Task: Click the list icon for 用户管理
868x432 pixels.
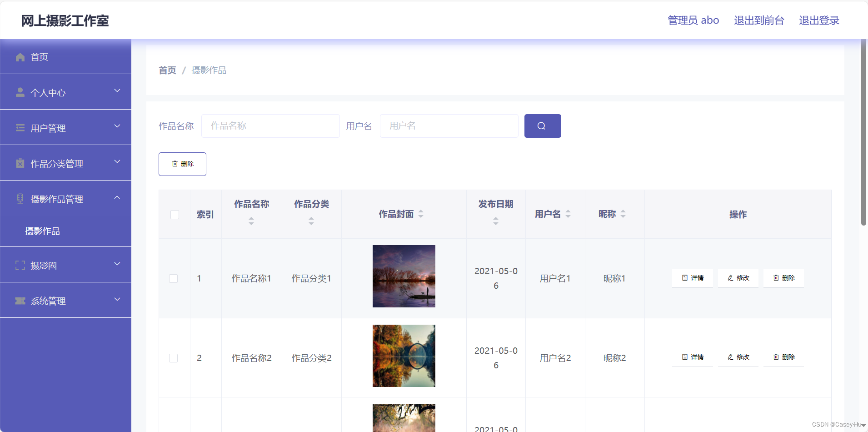Action: (20, 128)
